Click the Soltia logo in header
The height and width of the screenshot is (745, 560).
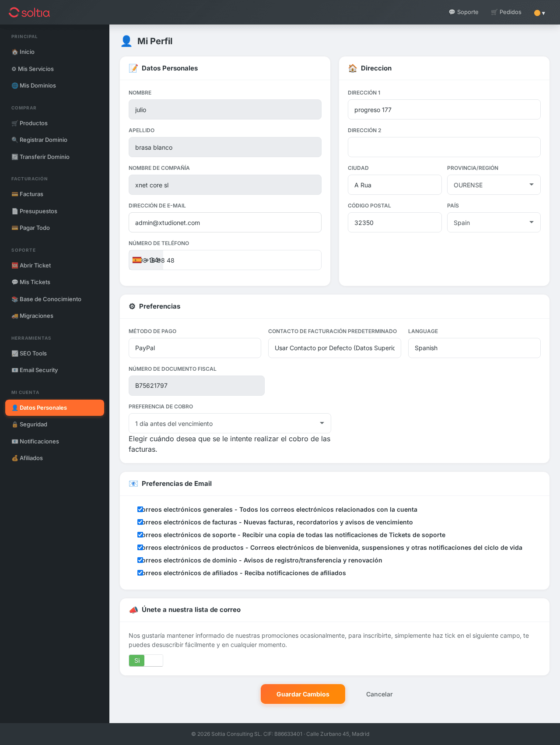coord(29,12)
